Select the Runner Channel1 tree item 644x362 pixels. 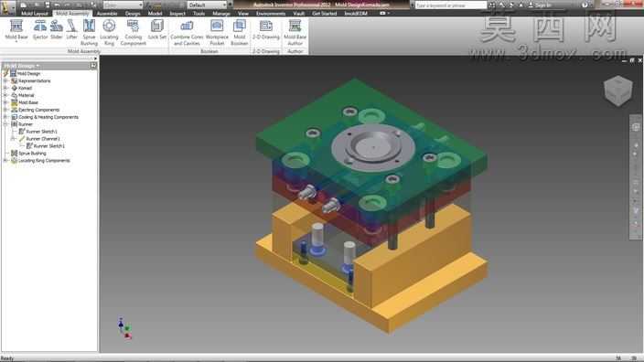(x=42, y=139)
